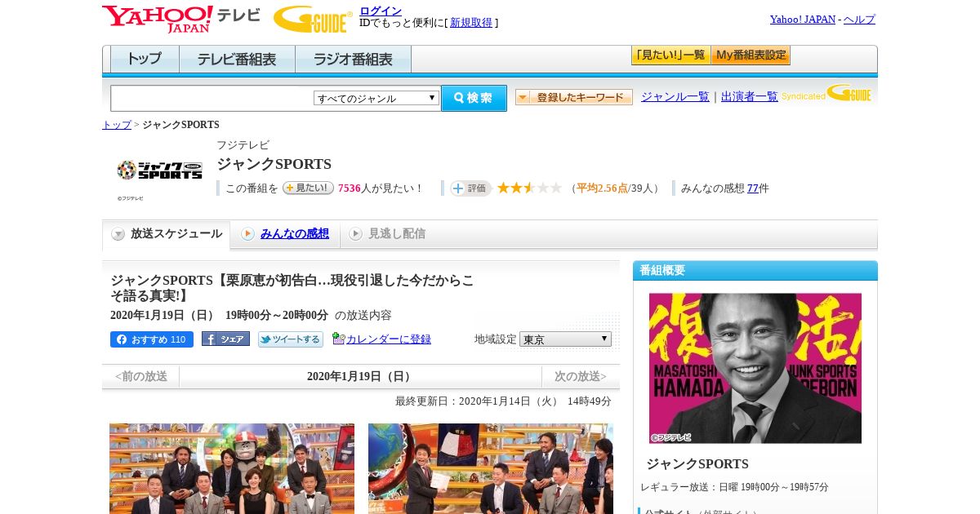
Task: Open the 地域設定 東京 region dropdown
Action: point(565,339)
